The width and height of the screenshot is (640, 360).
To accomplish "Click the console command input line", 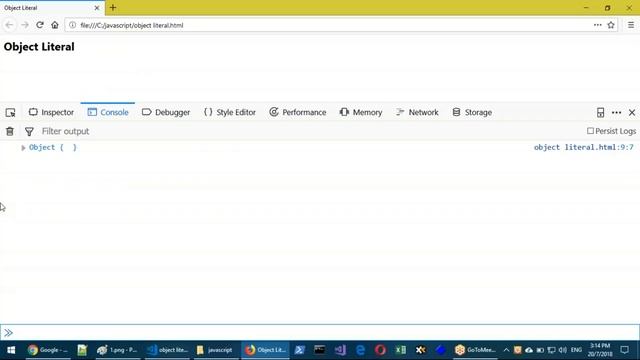I will pos(320,333).
